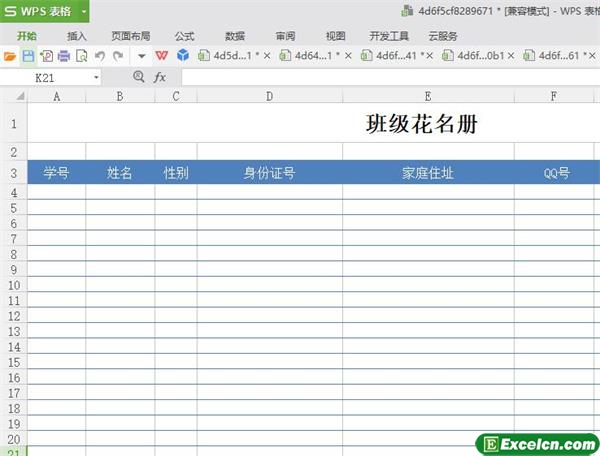Close the 4d6f...41 document tab
The width and height of the screenshot is (600, 456).
coord(430,56)
